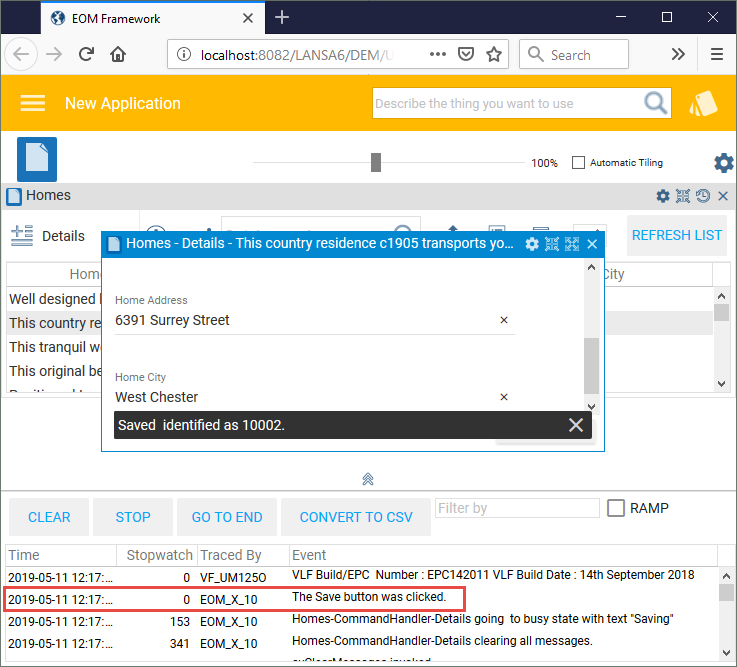Viewport: 737px width, 667px height.
Task: Open the page actions ellipsis menu
Action: 437,55
